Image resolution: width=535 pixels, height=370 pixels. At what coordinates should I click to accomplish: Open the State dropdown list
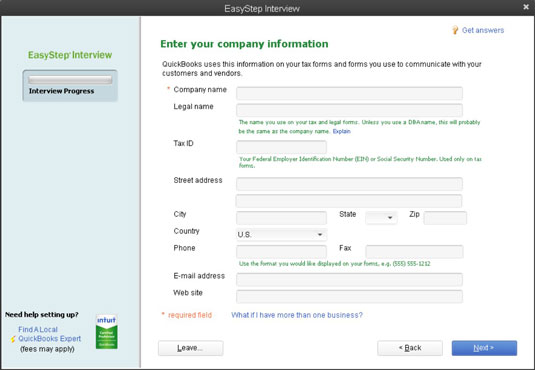click(381, 218)
